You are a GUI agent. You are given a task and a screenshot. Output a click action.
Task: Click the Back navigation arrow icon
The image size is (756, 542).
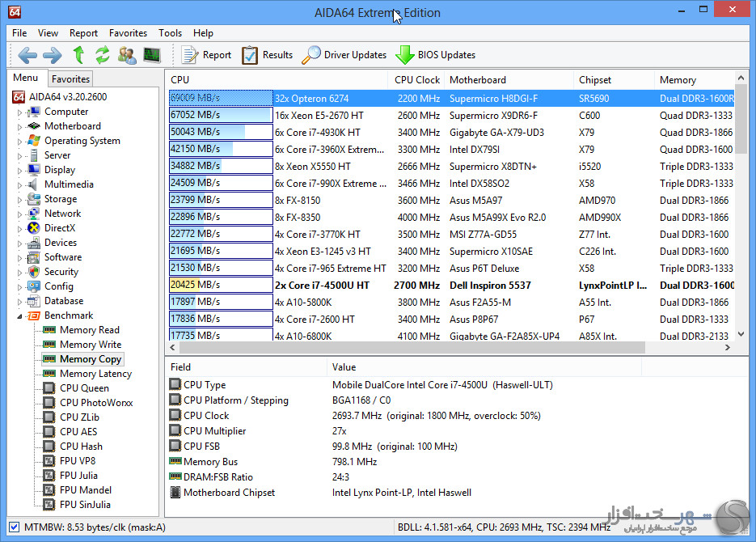click(27, 55)
